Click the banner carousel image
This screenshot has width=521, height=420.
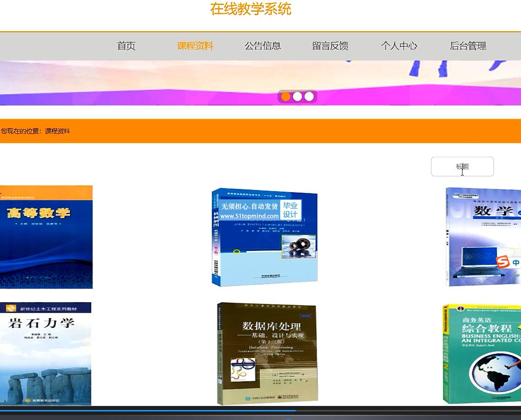(x=260, y=83)
